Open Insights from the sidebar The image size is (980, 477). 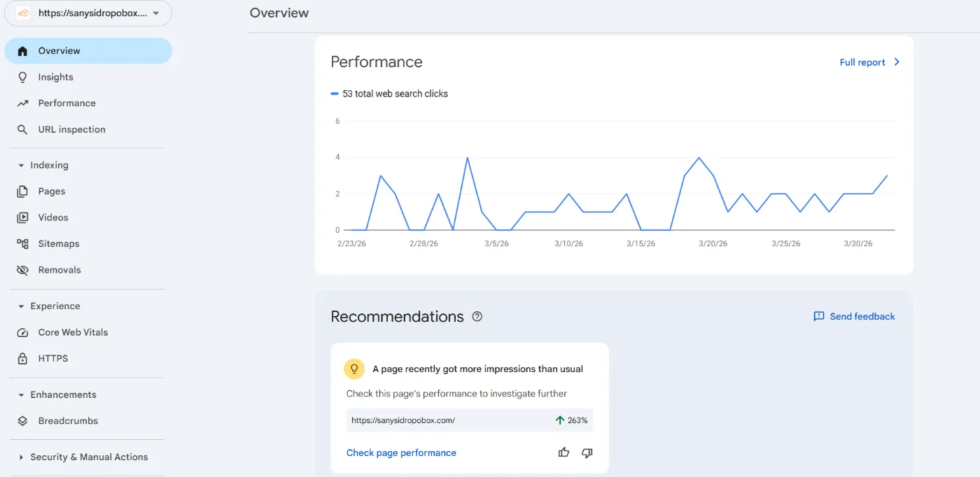pos(88,77)
